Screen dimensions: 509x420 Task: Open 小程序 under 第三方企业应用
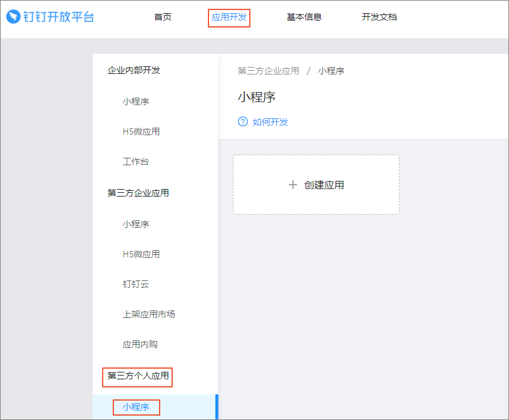136,224
